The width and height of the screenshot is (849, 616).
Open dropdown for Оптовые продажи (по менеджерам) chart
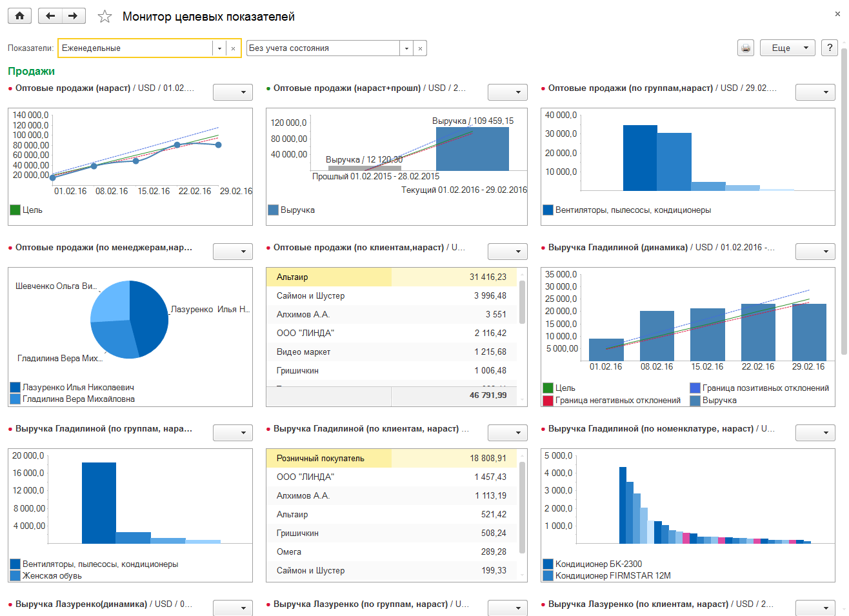(232, 252)
